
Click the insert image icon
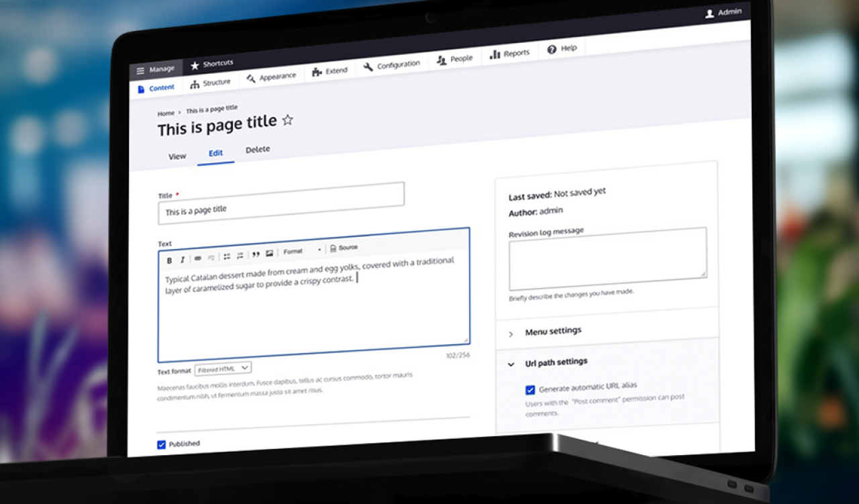pyautogui.click(x=269, y=253)
